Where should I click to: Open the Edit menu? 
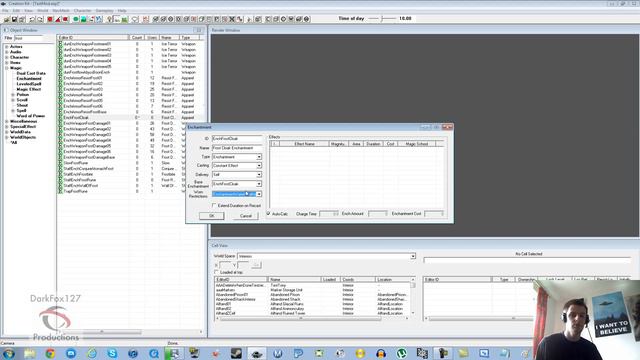(16, 11)
